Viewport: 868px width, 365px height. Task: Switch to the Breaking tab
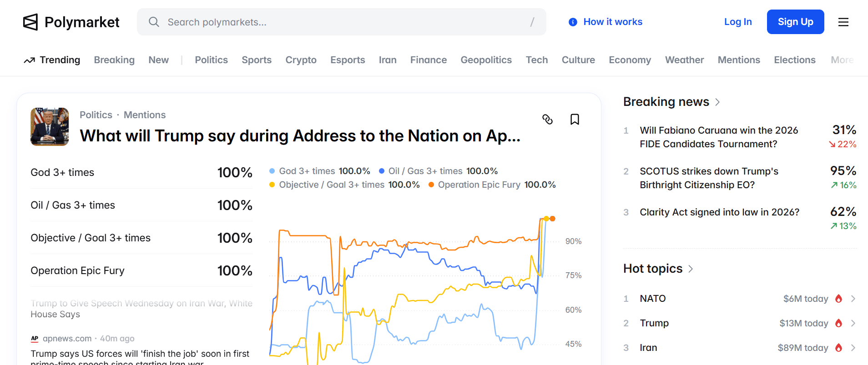point(114,60)
